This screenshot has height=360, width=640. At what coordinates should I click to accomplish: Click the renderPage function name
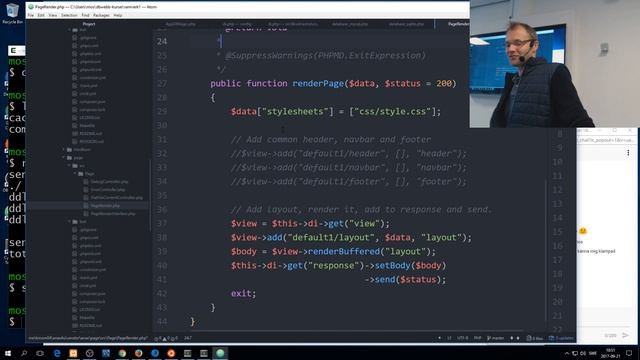[x=318, y=84]
